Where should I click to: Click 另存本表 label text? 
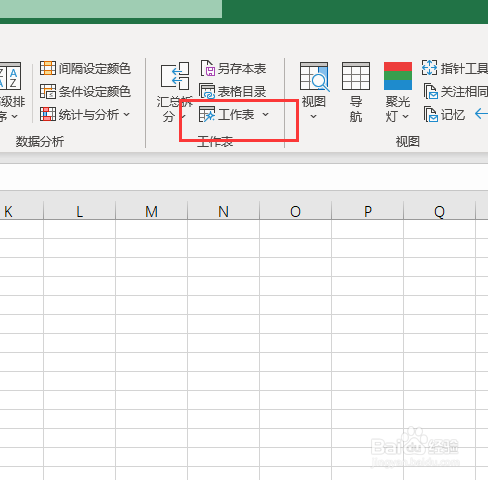pyautogui.click(x=242, y=69)
